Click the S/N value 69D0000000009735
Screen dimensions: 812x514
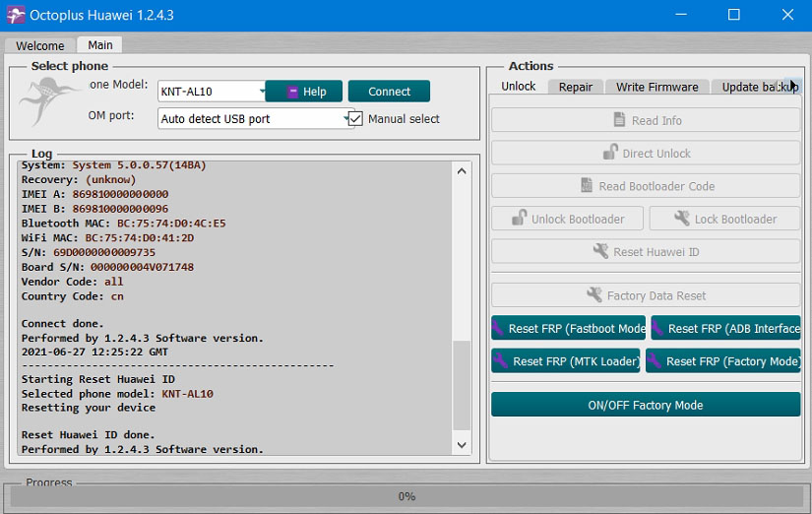click(104, 252)
